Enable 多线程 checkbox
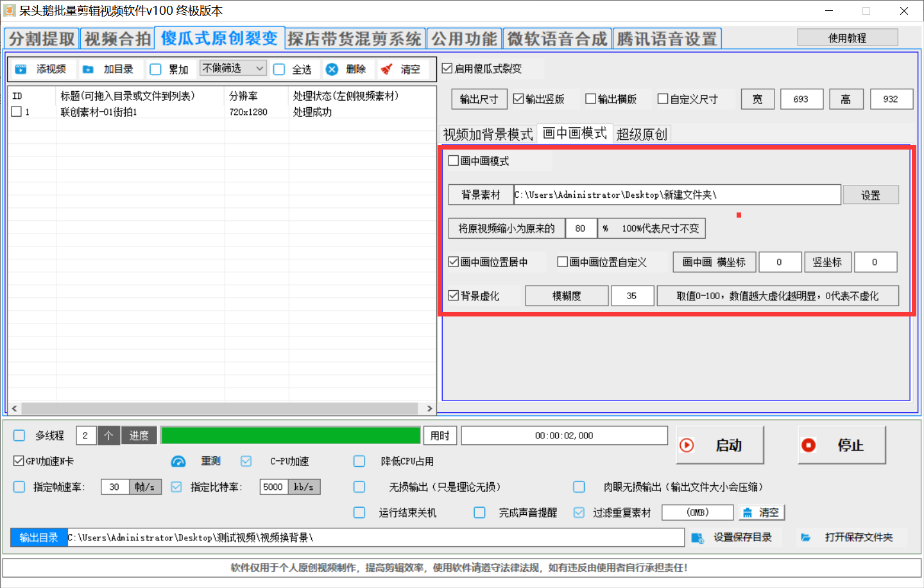The height and width of the screenshot is (588, 924). (19, 436)
